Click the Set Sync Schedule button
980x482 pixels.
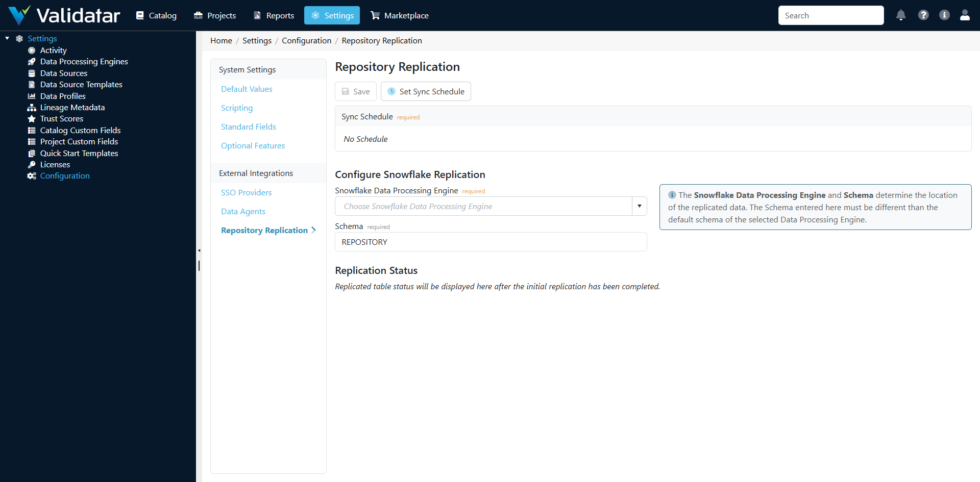(426, 91)
